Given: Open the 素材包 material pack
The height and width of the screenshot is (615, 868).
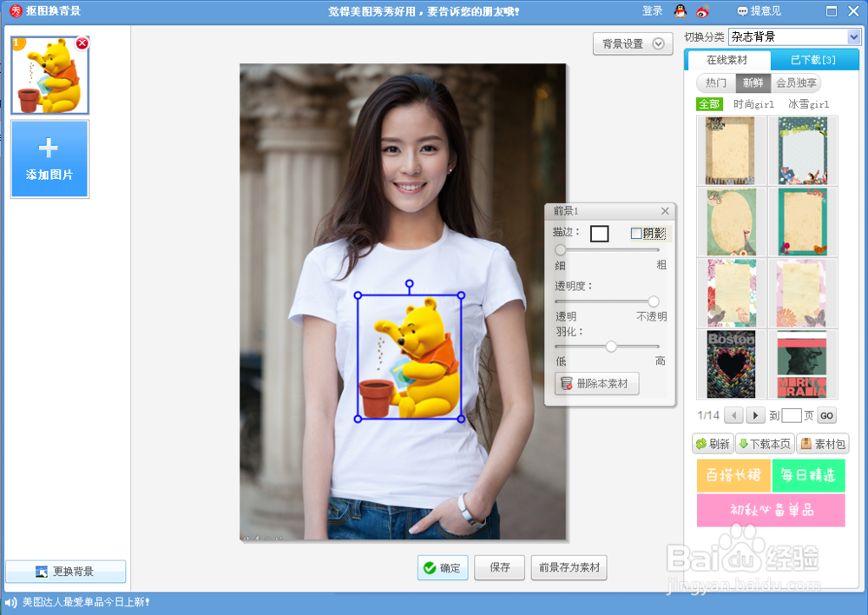Looking at the screenshot, I should coord(823,444).
